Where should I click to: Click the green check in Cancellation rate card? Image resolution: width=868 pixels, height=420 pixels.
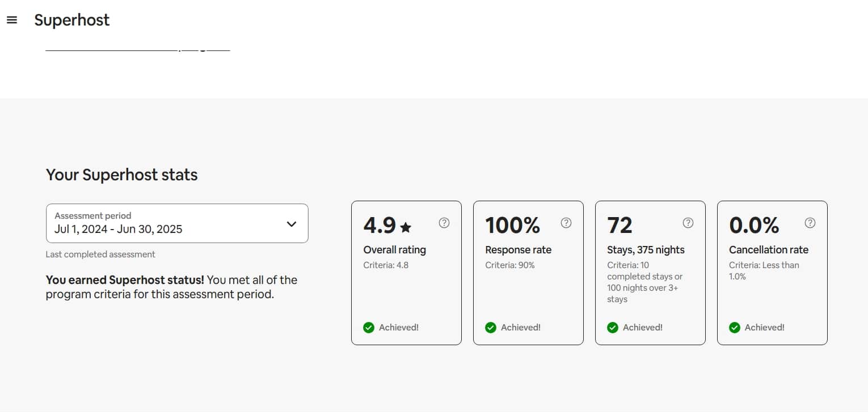(x=735, y=328)
